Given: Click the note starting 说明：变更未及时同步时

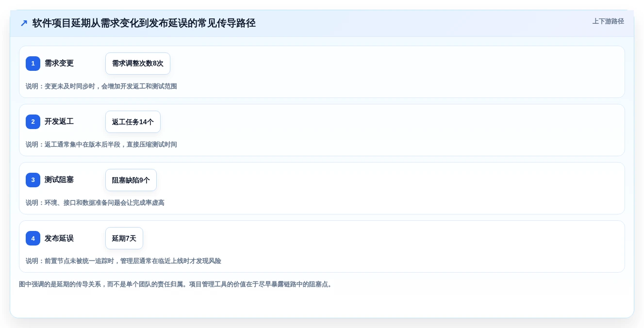Looking at the screenshot, I should coord(101,86).
